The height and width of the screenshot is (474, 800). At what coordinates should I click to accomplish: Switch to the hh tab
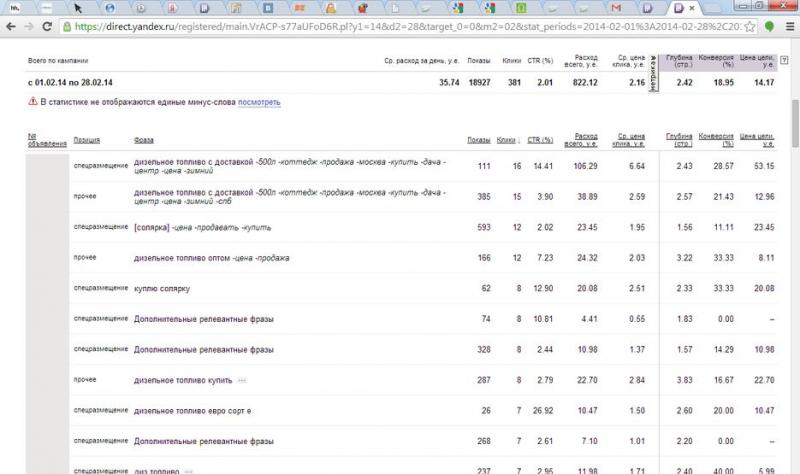point(15,8)
